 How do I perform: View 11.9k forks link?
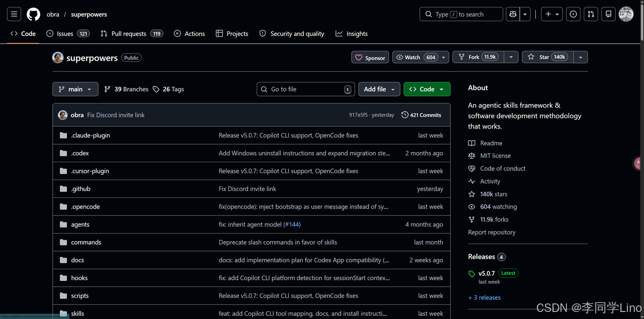click(489, 220)
